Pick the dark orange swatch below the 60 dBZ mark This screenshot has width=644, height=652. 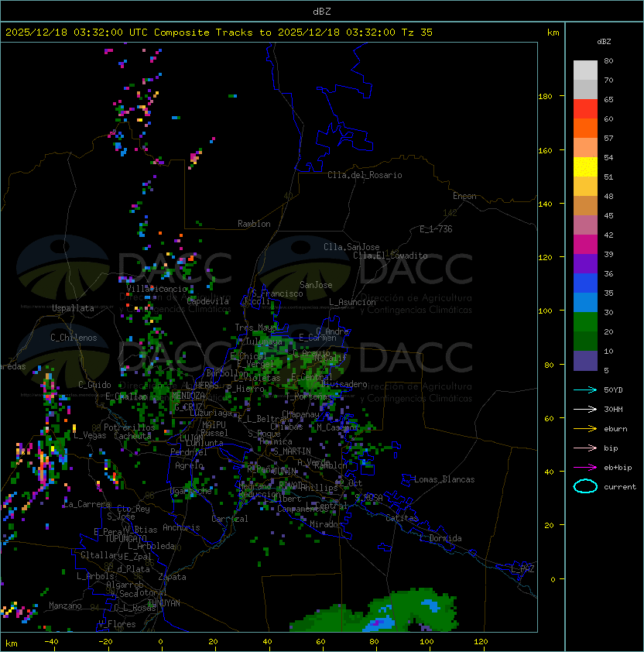coord(585,129)
